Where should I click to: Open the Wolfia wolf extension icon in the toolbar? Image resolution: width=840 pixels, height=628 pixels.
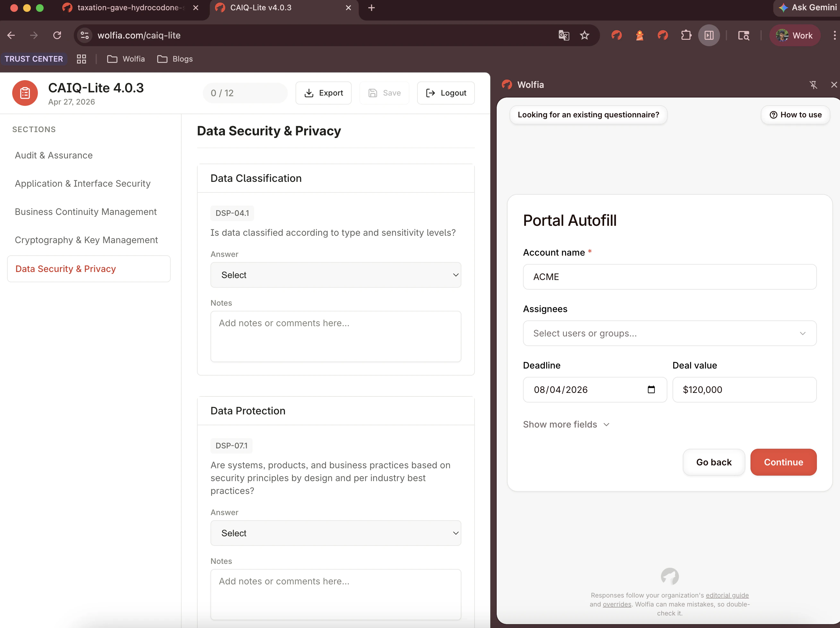pyautogui.click(x=616, y=35)
